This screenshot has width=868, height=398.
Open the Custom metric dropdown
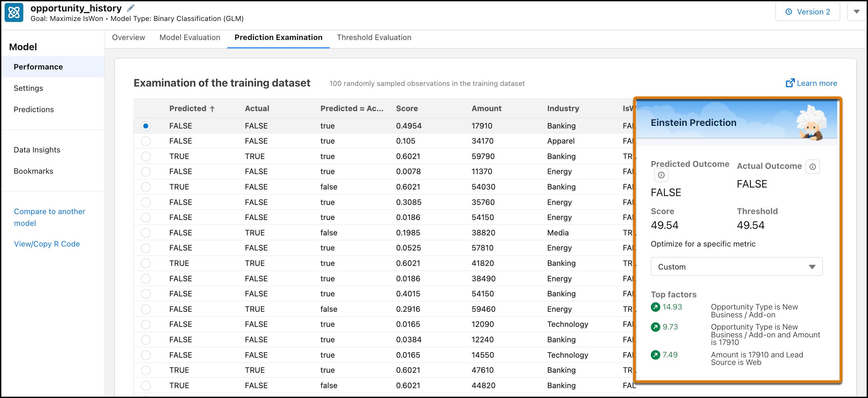pos(736,267)
